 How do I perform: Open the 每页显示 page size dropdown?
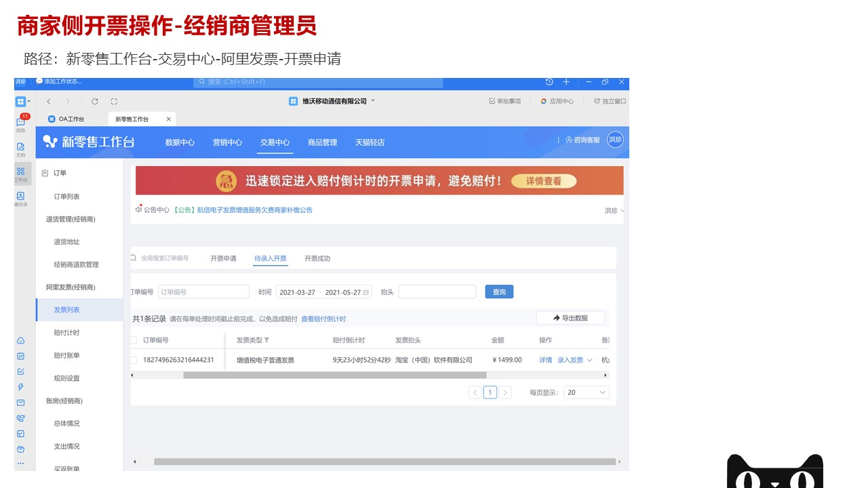coord(587,392)
